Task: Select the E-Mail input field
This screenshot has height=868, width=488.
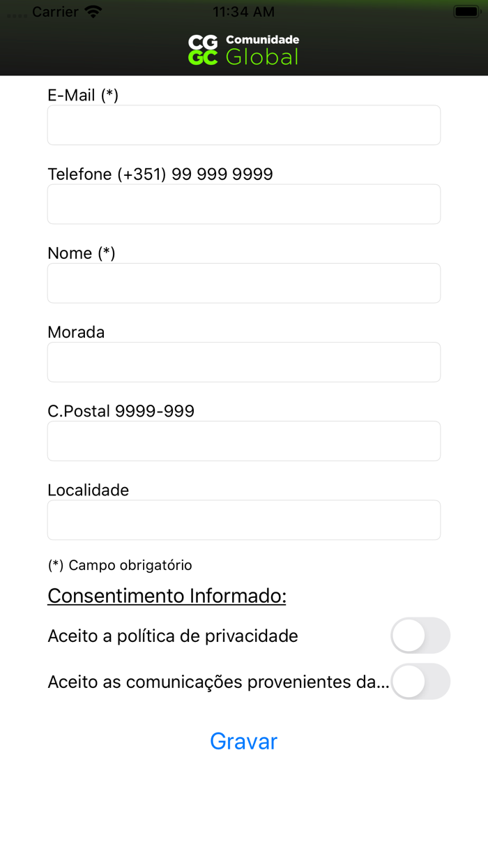Action: (x=243, y=125)
